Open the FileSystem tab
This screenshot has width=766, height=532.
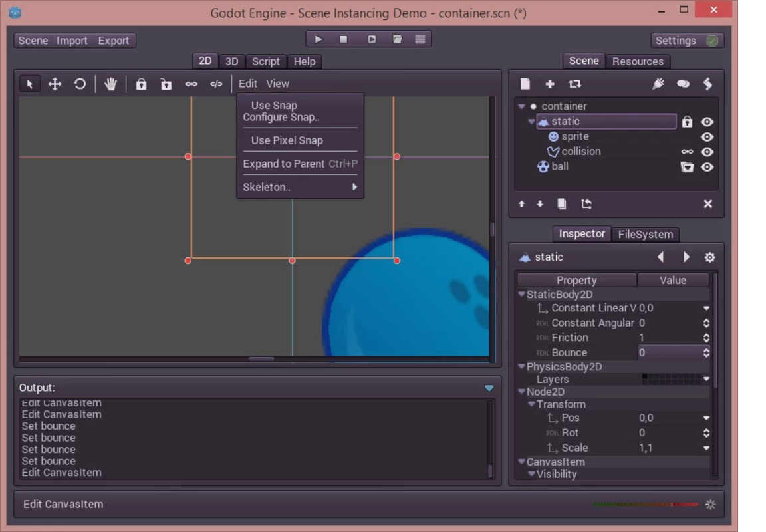(x=645, y=234)
